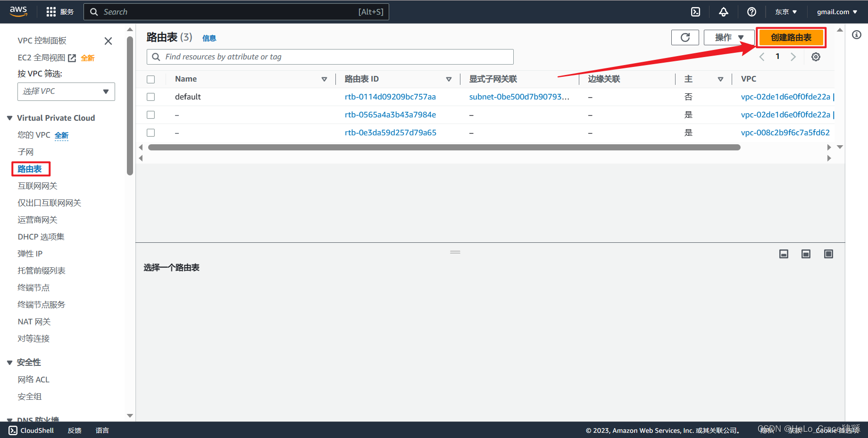Focus the top Search field
Viewport: 868px width, 438px height.
(236, 12)
